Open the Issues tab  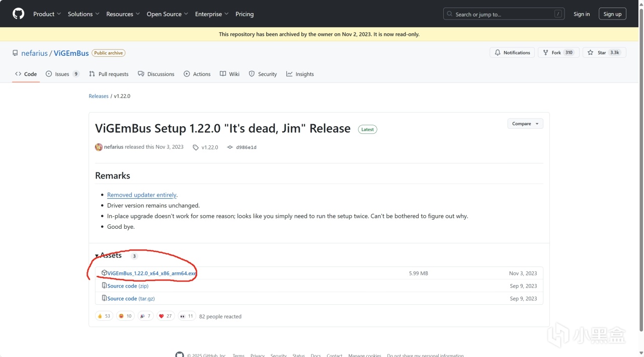coord(62,74)
